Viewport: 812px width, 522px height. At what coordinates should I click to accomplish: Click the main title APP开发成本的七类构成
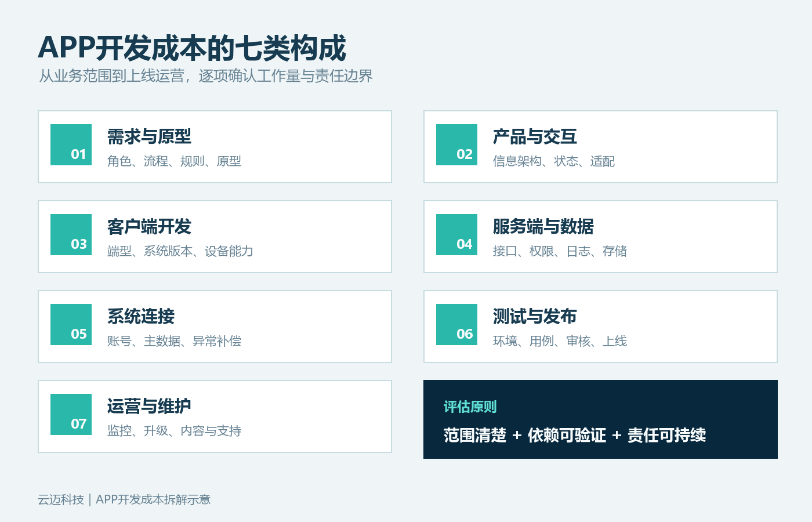coord(192,48)
